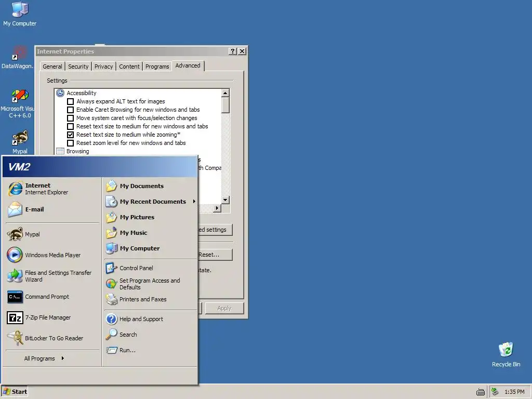Check Reset text size to medium for new windows
The height and width of the screenshot is (399, 532).
(x=70, y=127)
